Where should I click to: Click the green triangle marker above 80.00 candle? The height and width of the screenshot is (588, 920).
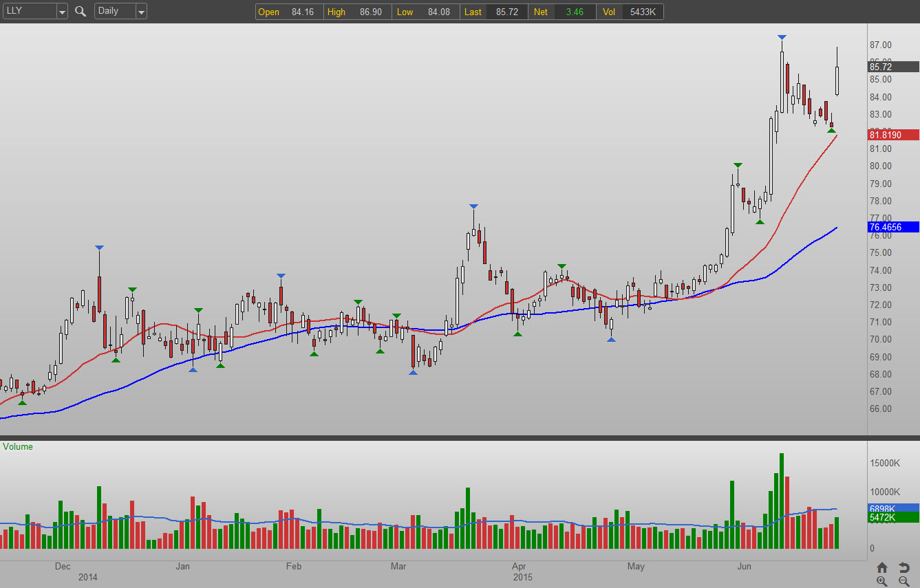pyautogui.click(x=738, y=165)
